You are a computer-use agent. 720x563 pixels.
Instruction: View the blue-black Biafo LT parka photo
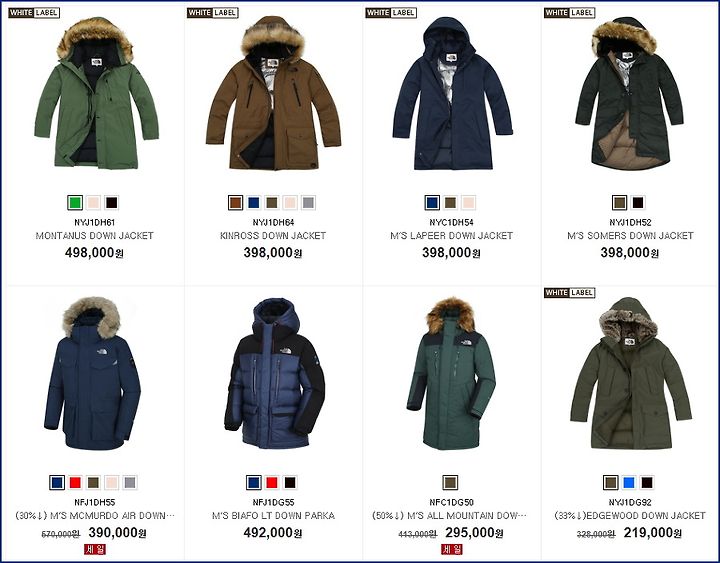[x=275, y=373]
